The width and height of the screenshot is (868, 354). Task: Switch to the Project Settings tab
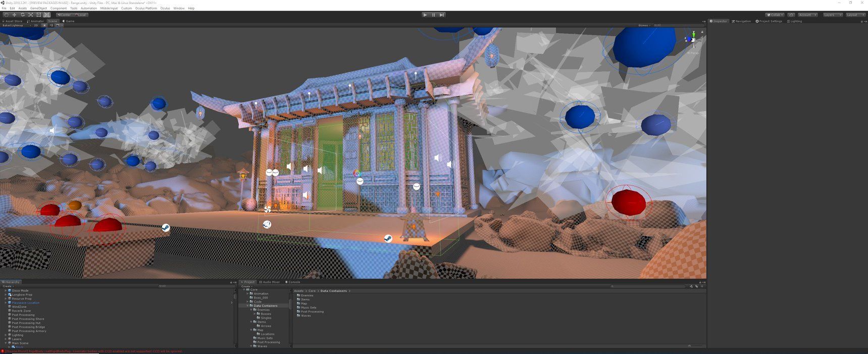pos(769,21)
